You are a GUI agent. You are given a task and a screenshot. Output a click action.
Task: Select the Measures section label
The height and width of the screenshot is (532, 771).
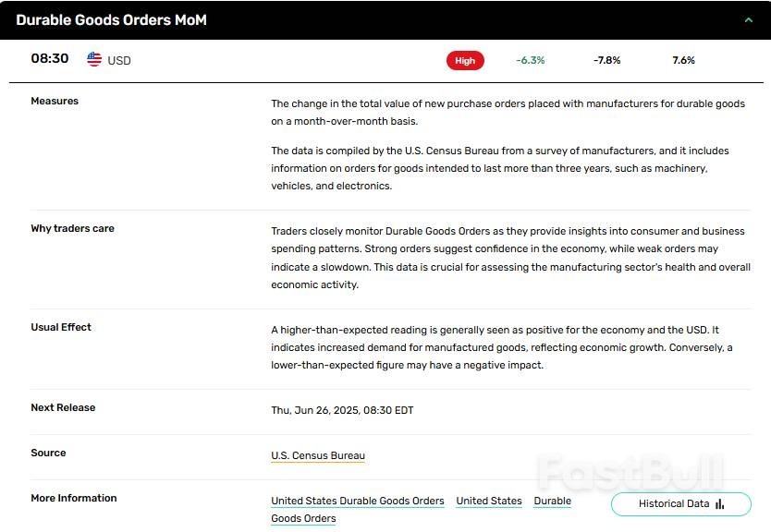click(55, 101)
